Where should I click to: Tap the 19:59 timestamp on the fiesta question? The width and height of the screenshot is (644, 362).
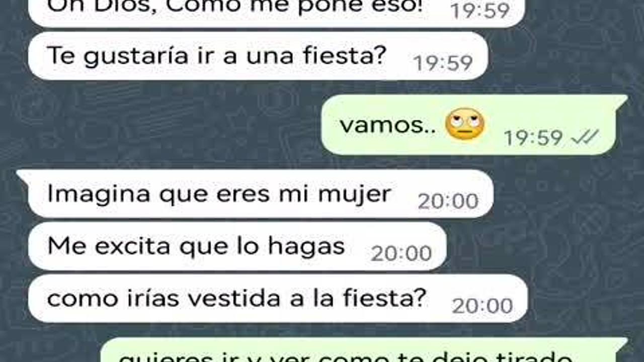tap(443, 63)
